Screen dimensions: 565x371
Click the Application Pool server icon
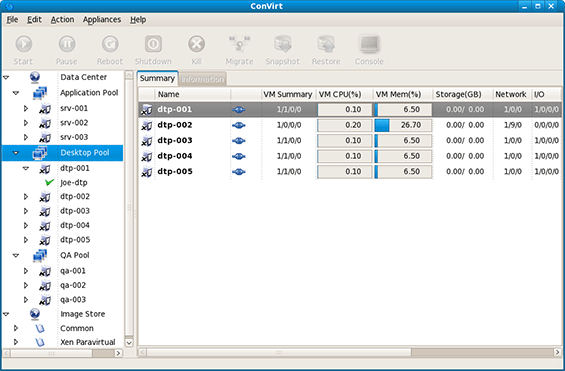pyautogui.click(x=40, y=93)
